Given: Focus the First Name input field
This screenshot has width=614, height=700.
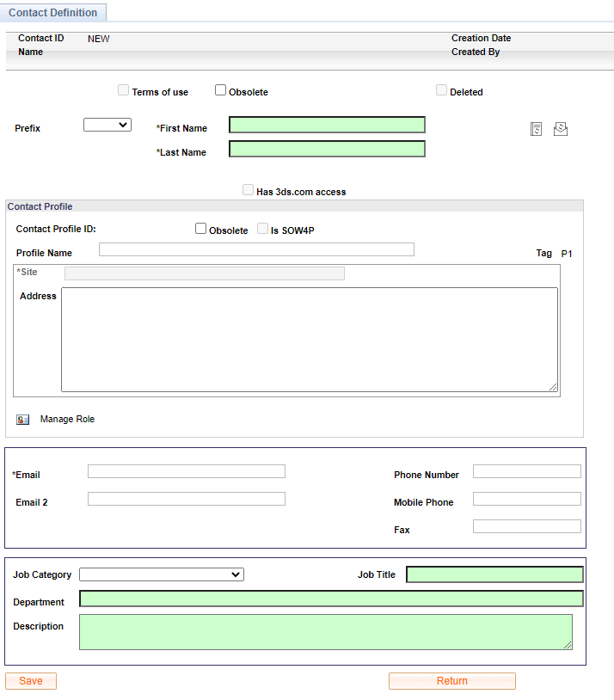Looking at the screenshot, I should click(x=327, y=125).
